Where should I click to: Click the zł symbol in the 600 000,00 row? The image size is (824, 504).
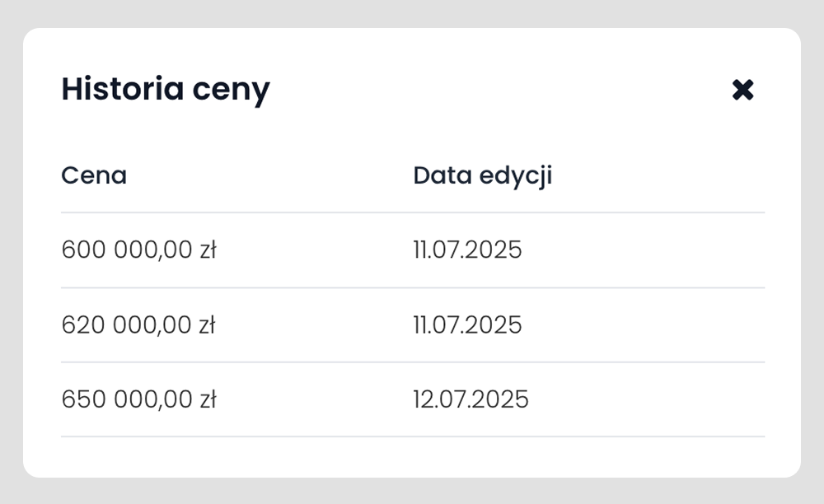pos(206,250)
